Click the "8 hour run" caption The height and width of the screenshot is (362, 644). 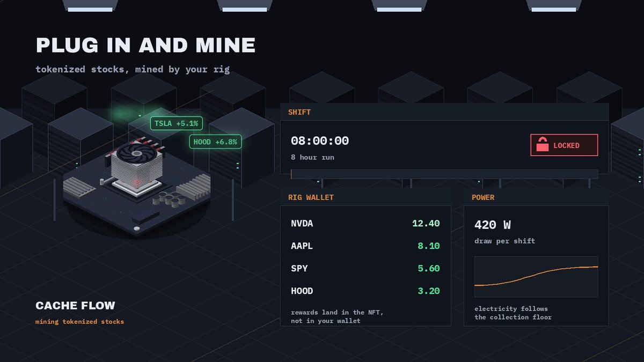pos(312,158)
